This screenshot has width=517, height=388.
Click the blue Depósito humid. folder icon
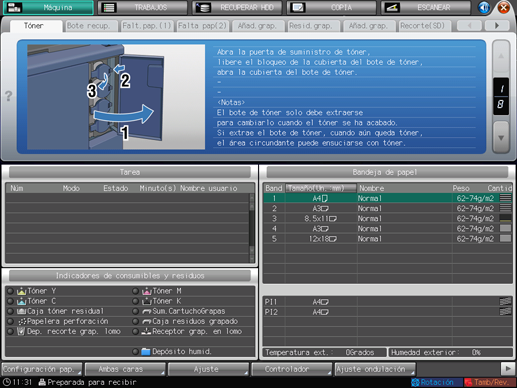[146, 352]
